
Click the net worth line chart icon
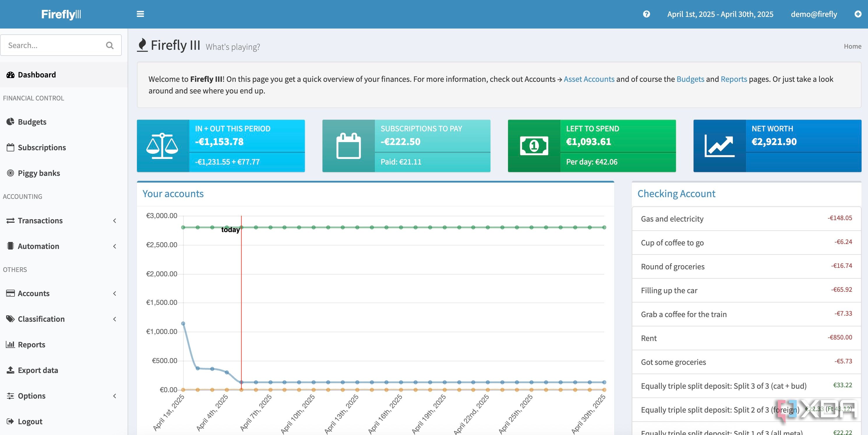(x=719, y=146)
